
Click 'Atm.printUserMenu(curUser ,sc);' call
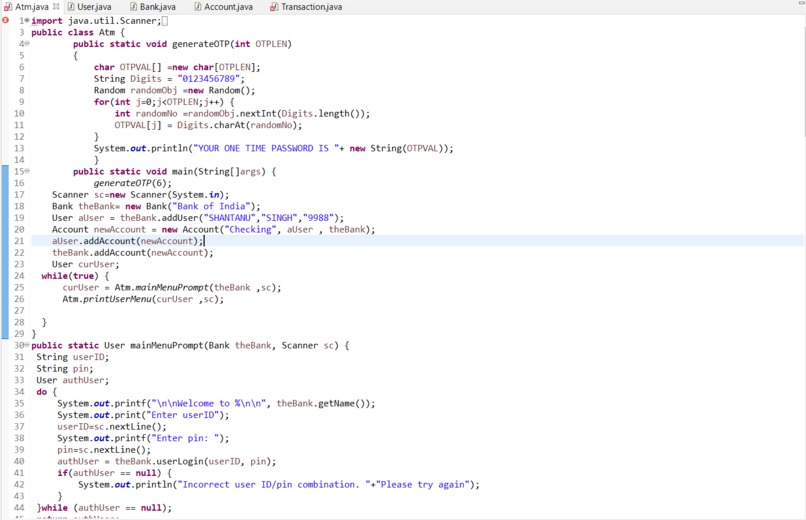tap(143, 299)
